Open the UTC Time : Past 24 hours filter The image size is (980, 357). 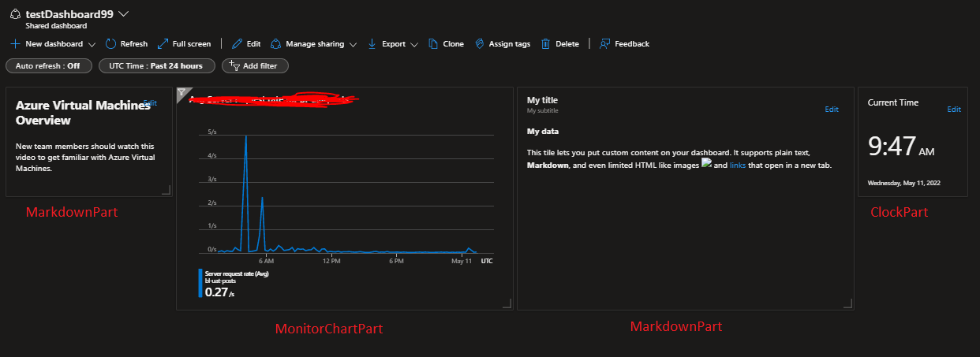(155, 66)
